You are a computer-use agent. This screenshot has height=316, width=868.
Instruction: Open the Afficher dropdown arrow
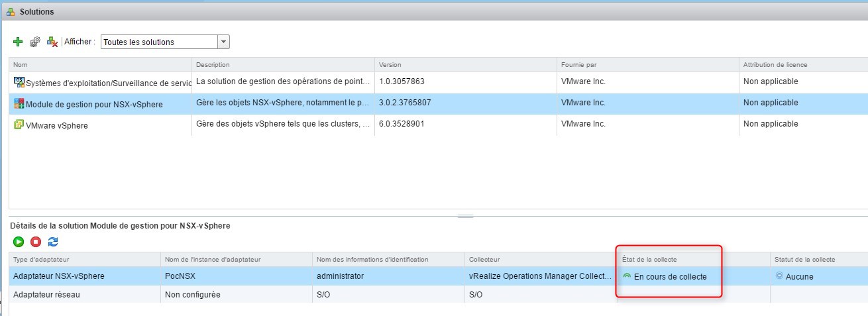223,42
